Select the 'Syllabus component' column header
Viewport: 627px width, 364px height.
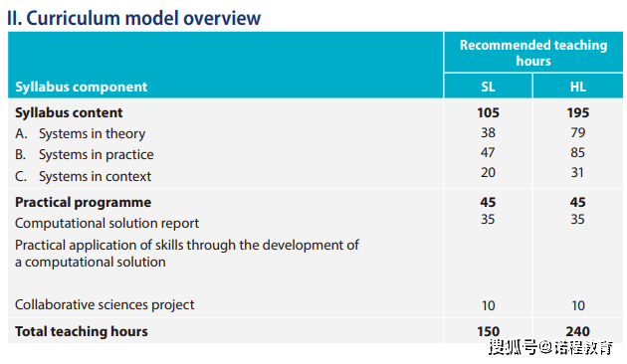click(82, 87)
